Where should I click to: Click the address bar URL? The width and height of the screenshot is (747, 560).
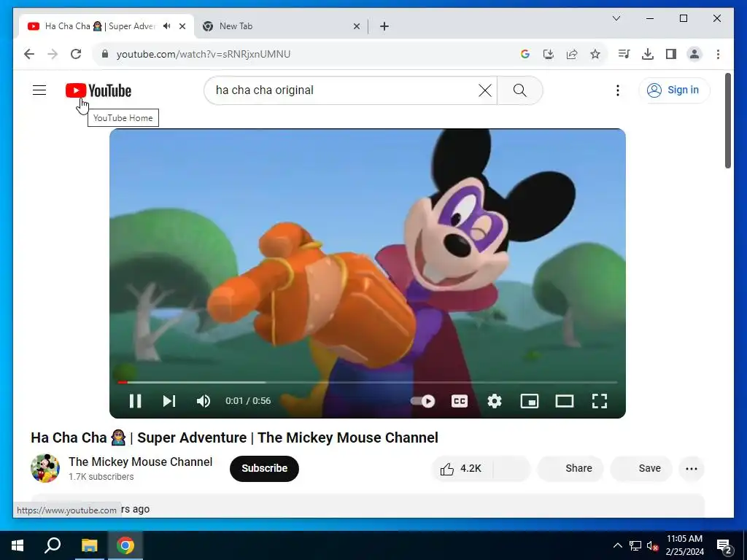pyautogui.click(x=204, y=54)
